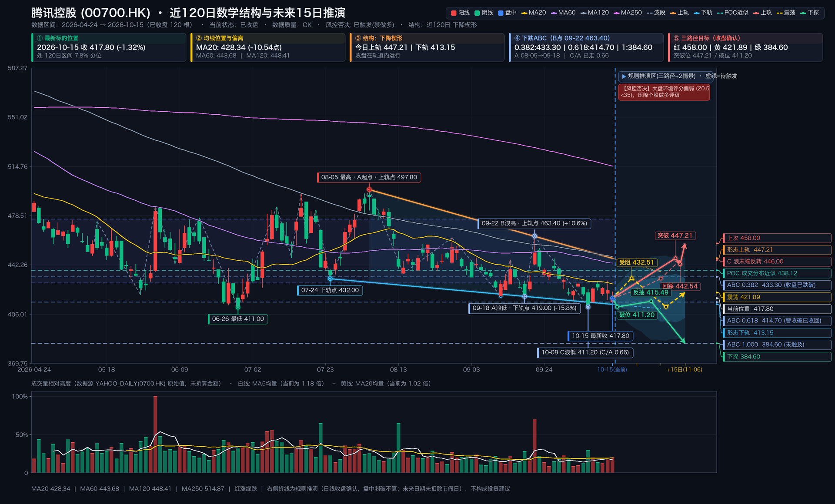Select the 当前位置 417.80 level tag
This screenshot has height=504, width=835.
(x=777, y=309)
